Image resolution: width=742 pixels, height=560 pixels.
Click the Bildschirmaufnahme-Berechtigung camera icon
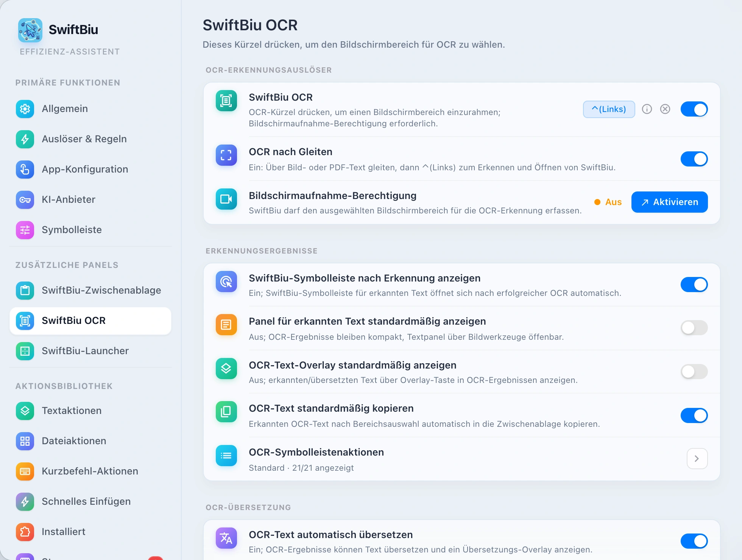pos(226,199)
